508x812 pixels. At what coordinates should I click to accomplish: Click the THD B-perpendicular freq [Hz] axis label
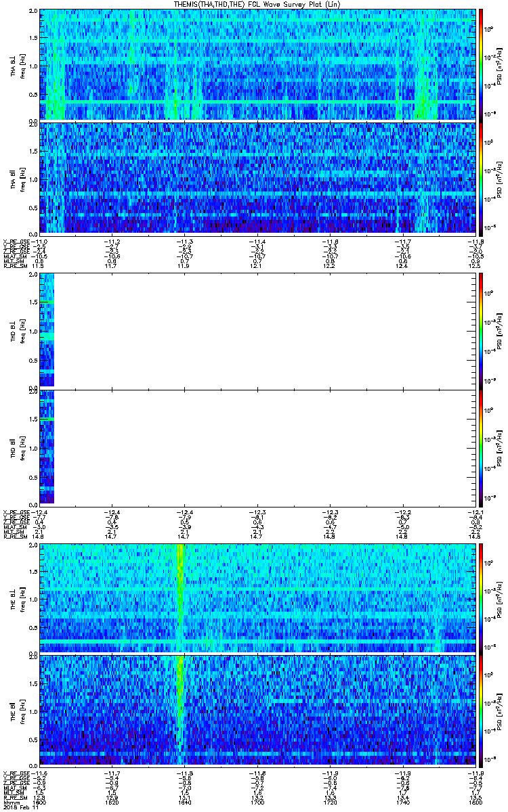23,330
